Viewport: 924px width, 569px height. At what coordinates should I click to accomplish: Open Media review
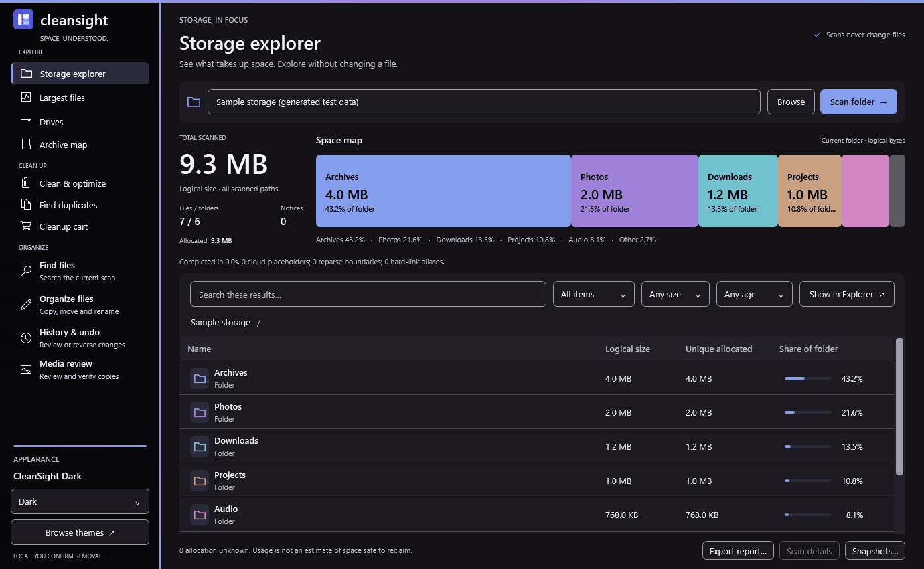click(x=80, y=370)
